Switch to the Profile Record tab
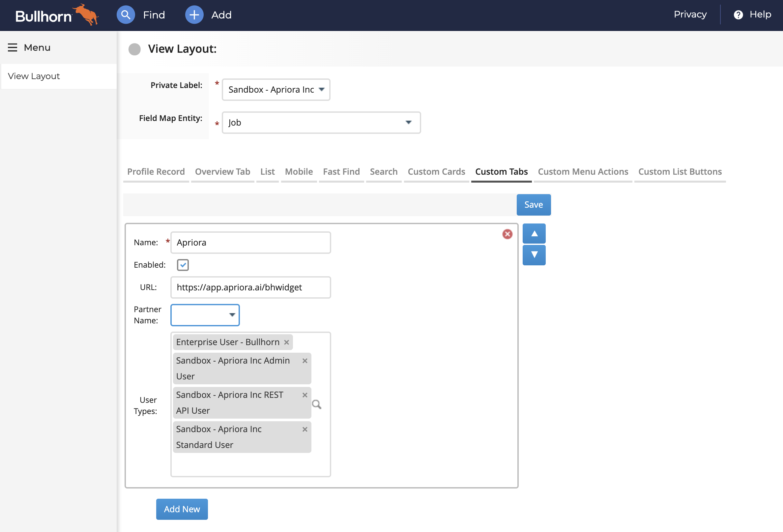 pyautogui.click(x=156, y=172)
